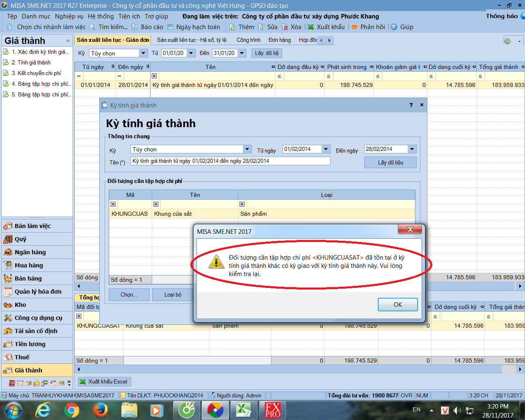
Task: Toggle the pin on Đến ngày column header
Action: coord(148,67)
